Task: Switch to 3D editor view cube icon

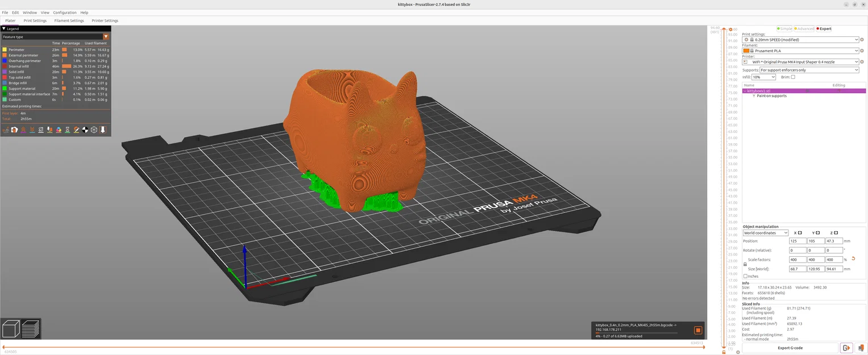Action: point(11,329)
